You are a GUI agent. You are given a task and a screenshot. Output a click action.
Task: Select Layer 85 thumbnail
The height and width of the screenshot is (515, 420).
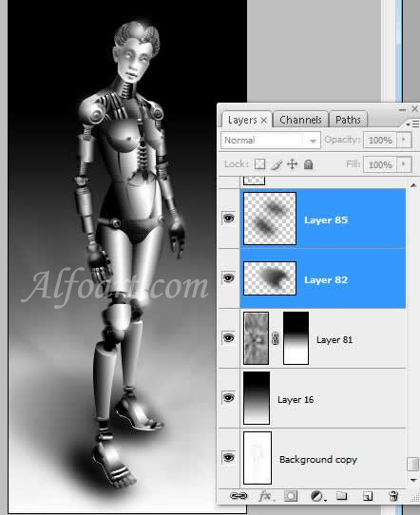tap(270, 219)
